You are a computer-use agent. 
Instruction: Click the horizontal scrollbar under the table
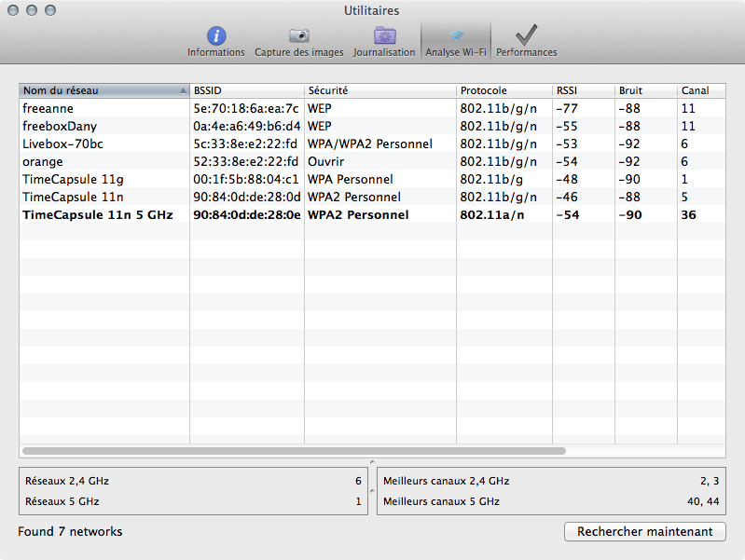295,450
